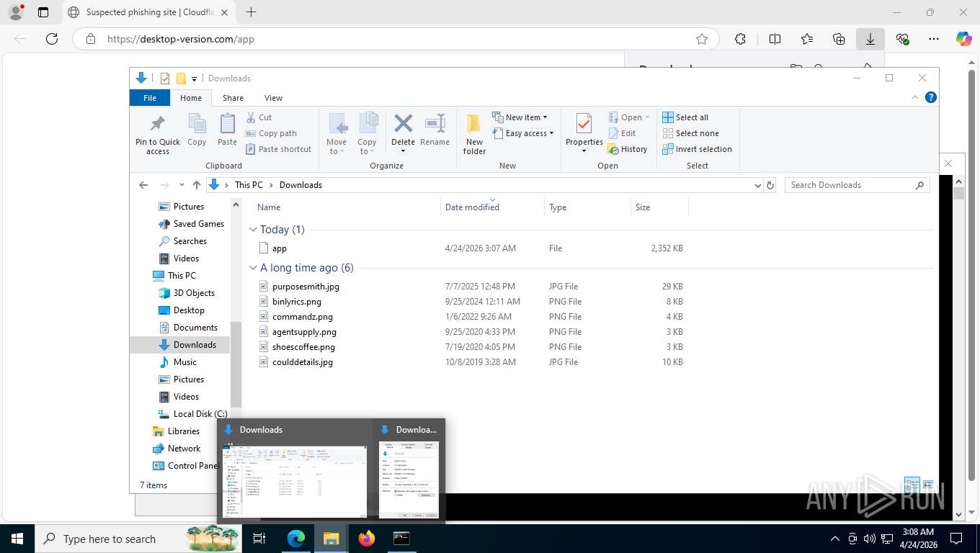The width and height of the screenshot is (980, 553).
Task: Switch to large icons view in status bar
Action: (x=928, y=485)
